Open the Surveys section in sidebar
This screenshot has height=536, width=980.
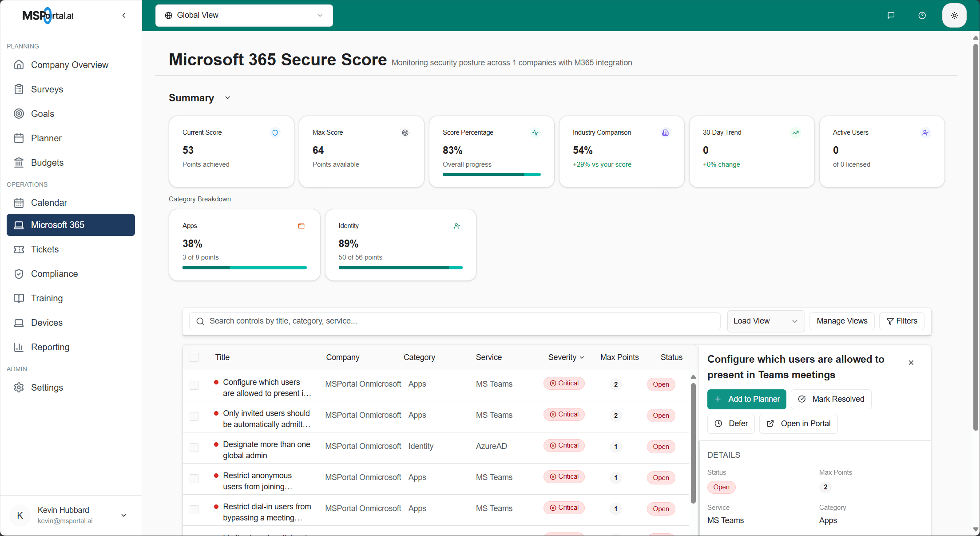click(47, 89)
